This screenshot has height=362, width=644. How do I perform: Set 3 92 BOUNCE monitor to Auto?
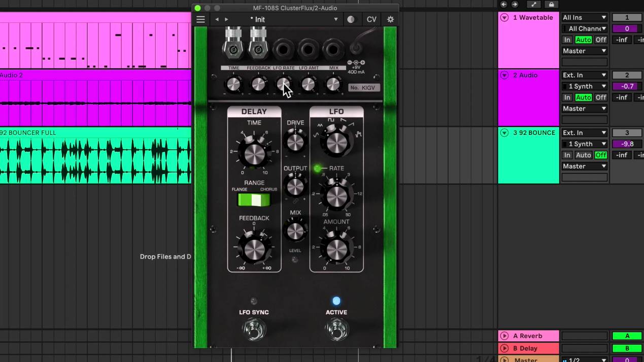(x=584, y=155)
